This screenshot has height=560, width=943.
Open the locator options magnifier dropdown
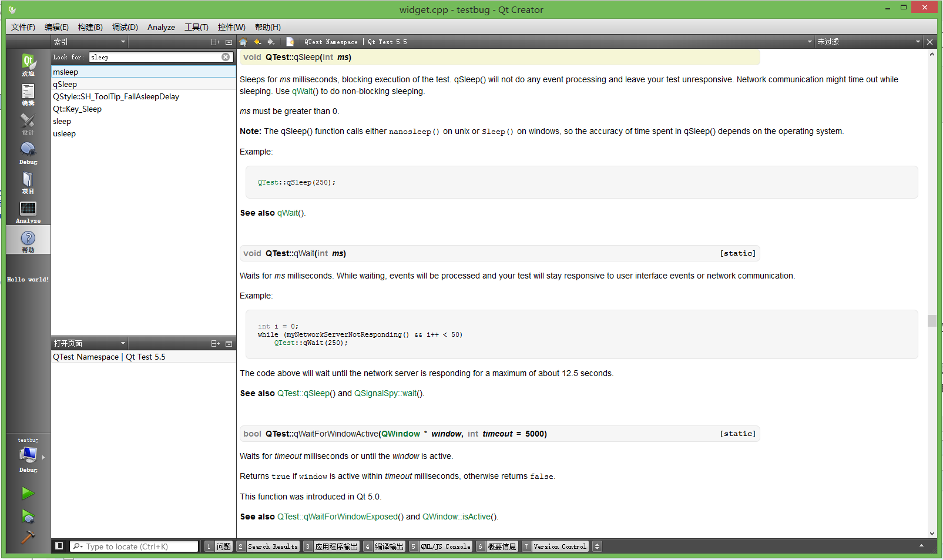tap(78, 546)
